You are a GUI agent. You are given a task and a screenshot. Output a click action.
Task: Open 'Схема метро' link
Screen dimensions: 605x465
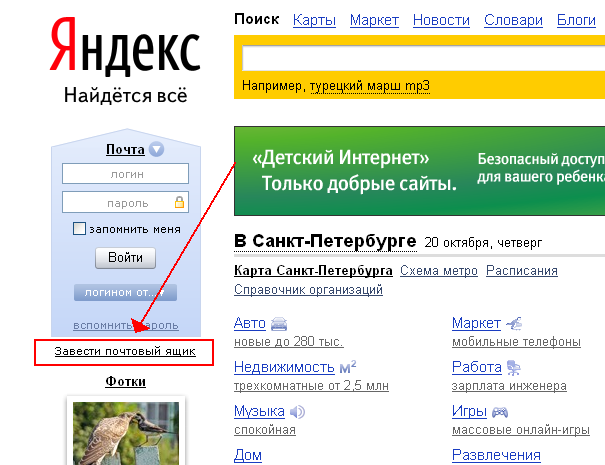(x=439, y=271)
